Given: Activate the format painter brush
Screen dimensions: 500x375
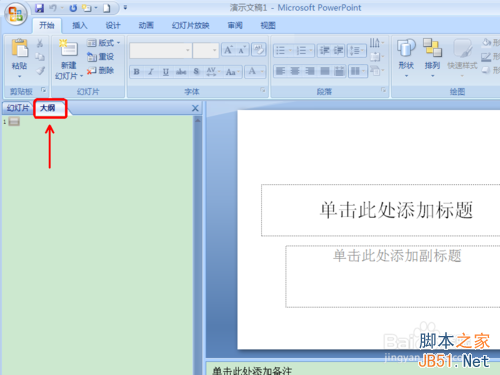Looking at the screenshot, I should click(x=40, y=70).
